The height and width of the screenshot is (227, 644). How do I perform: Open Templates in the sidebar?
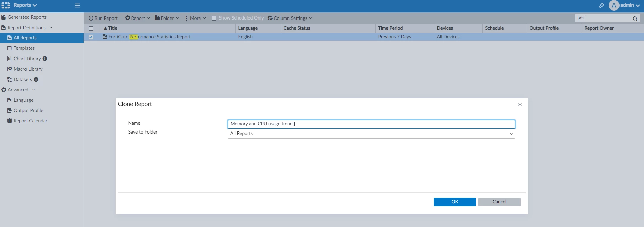pyautogui.click(x=24, y=48)
